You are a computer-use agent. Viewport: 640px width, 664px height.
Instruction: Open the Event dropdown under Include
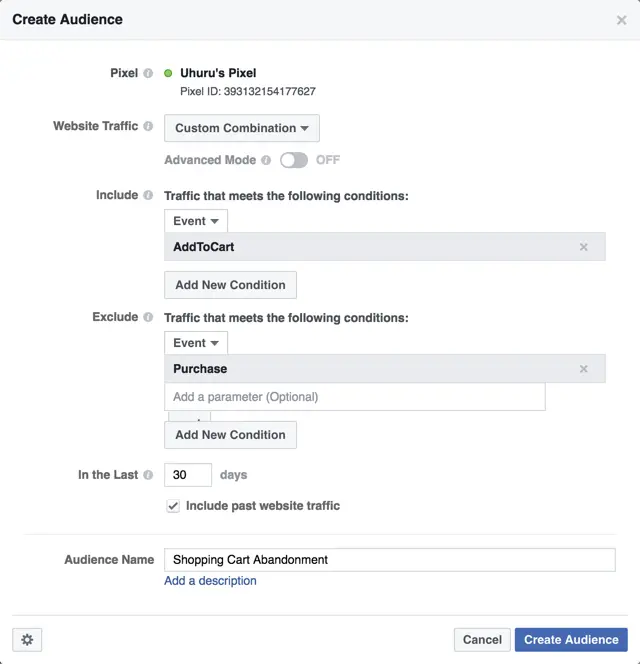click(196, 221)
